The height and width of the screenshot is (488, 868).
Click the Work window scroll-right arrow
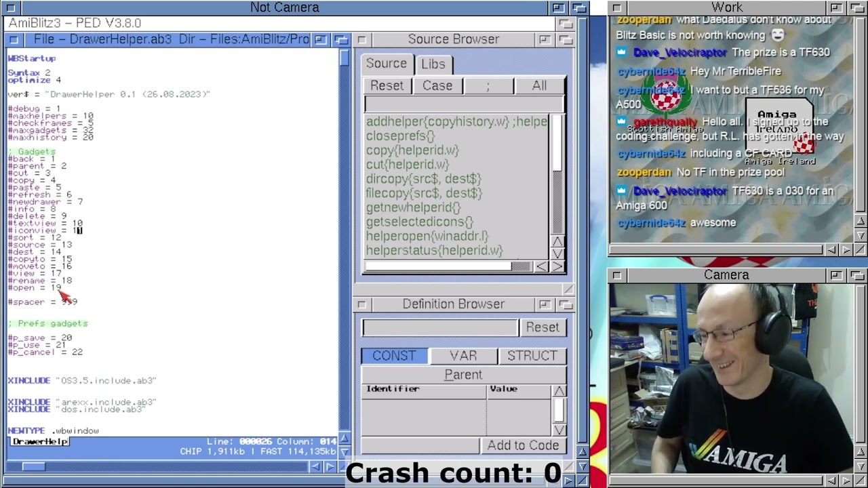point(846,250)
